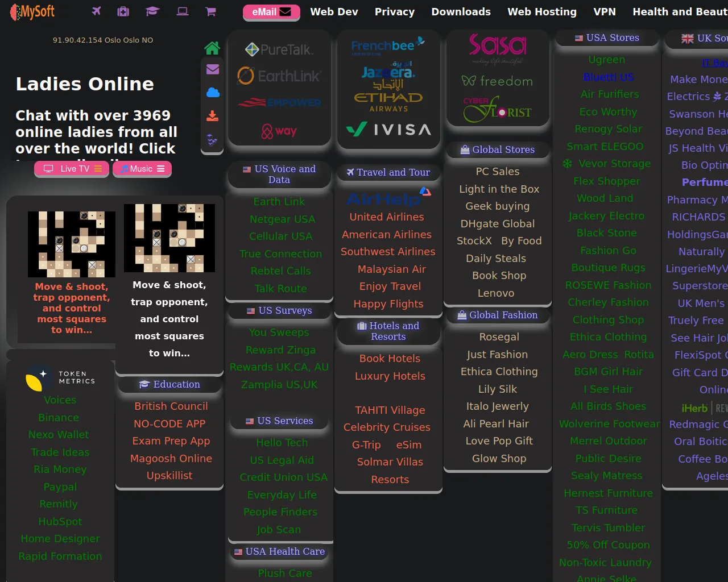Select the US Services section header
The width and height of the screenshot is (728, 582).
point(279,421)
